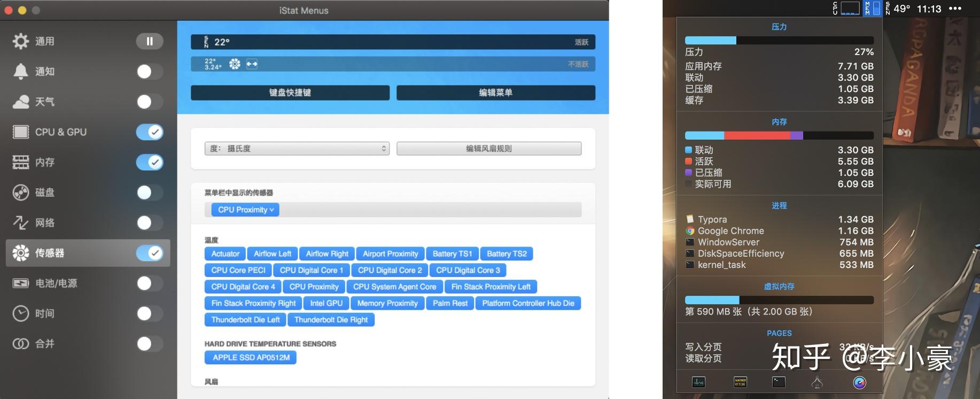Click the Edit Fan Rules button
The image size is (980, 399).
coord(489,149)
